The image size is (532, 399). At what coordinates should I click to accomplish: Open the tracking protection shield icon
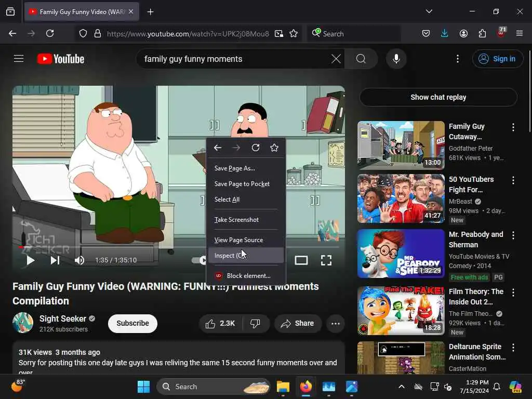(83, 34)
